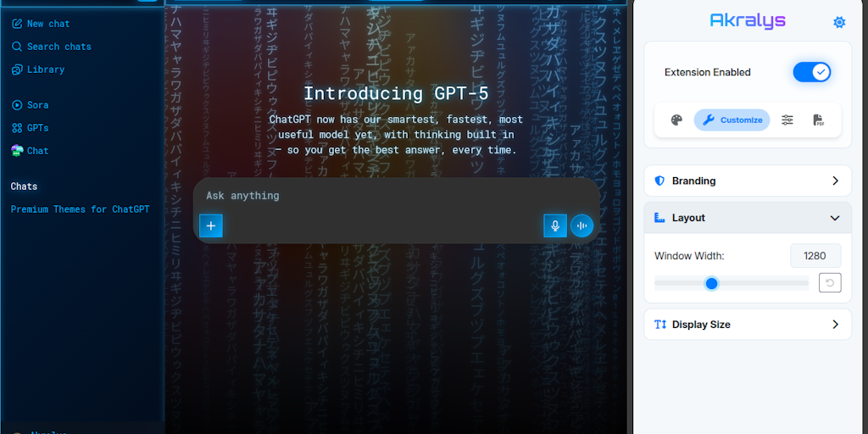Toggle the Extension Enabled switch

[x=811, y=72]
